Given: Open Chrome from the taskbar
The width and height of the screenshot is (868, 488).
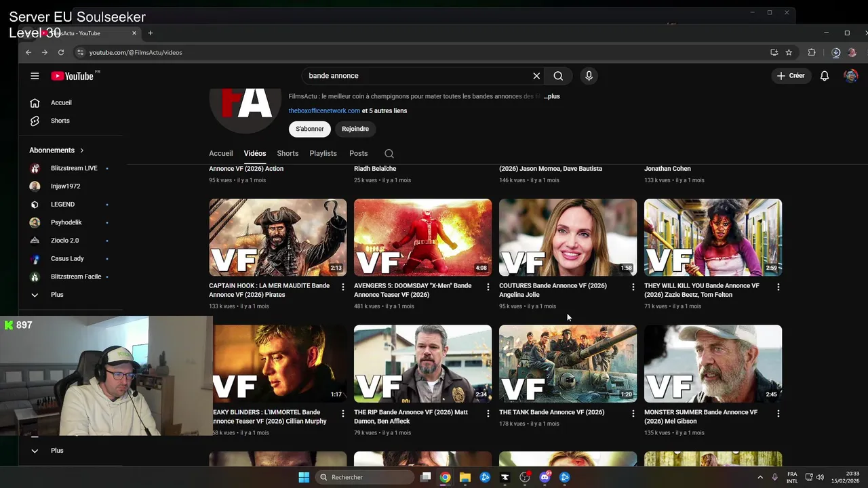Looking at the screenshot, I should point(445,477).
